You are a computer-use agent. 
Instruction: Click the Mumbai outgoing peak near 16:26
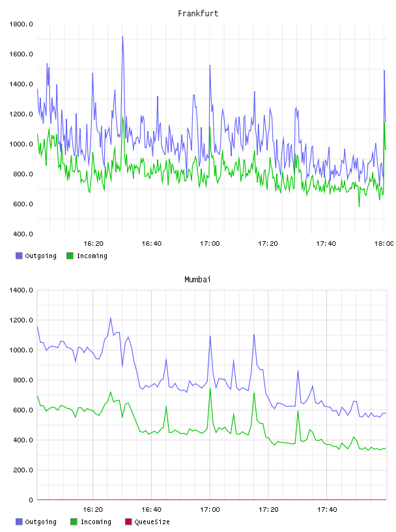[111, 318]
